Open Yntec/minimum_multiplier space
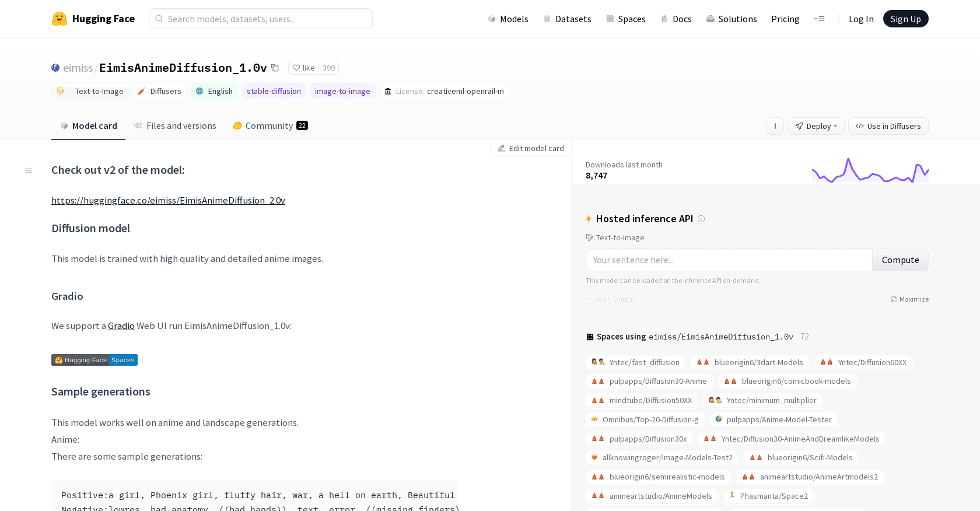Image resolution: width=980 pixels, height=511 pixels. click(x=762, y=400)
